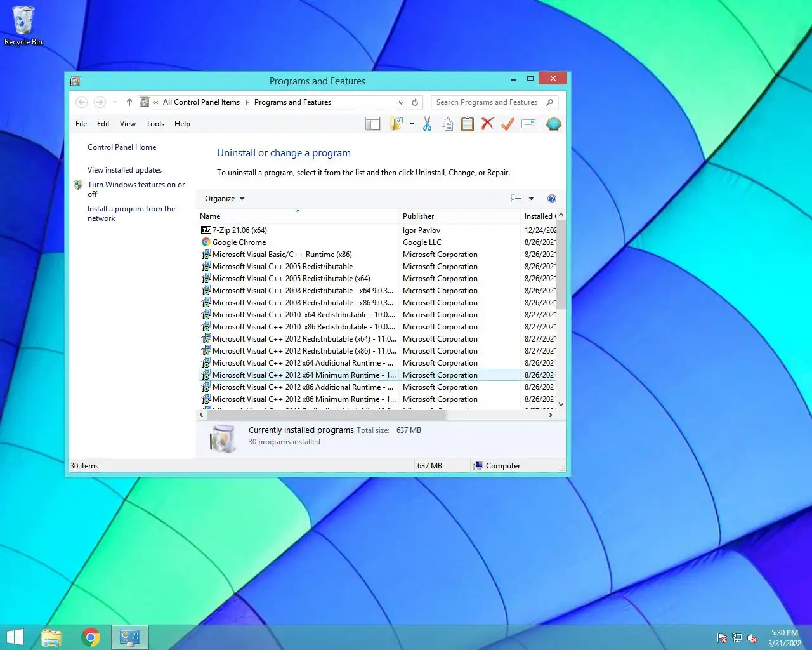Click the vertical scrollbar up arrow

click(x=561, y=216)
